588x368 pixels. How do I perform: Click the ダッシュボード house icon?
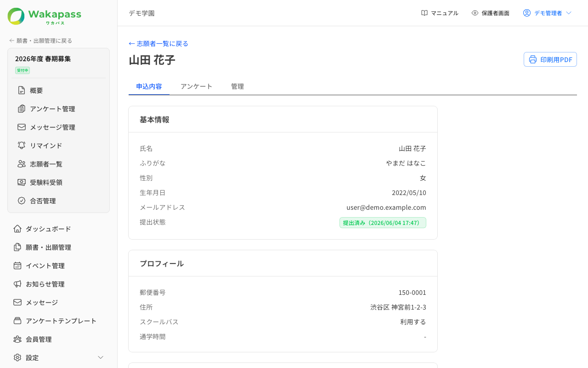17,229
